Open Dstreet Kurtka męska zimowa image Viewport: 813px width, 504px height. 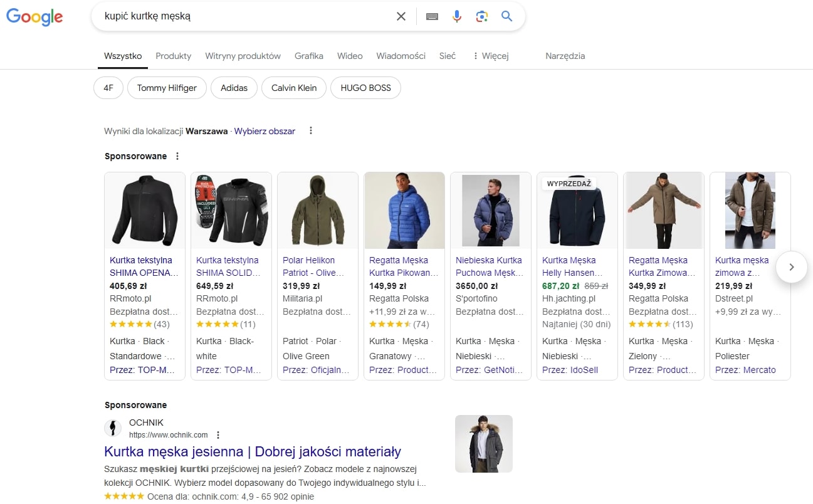point(750,211)
